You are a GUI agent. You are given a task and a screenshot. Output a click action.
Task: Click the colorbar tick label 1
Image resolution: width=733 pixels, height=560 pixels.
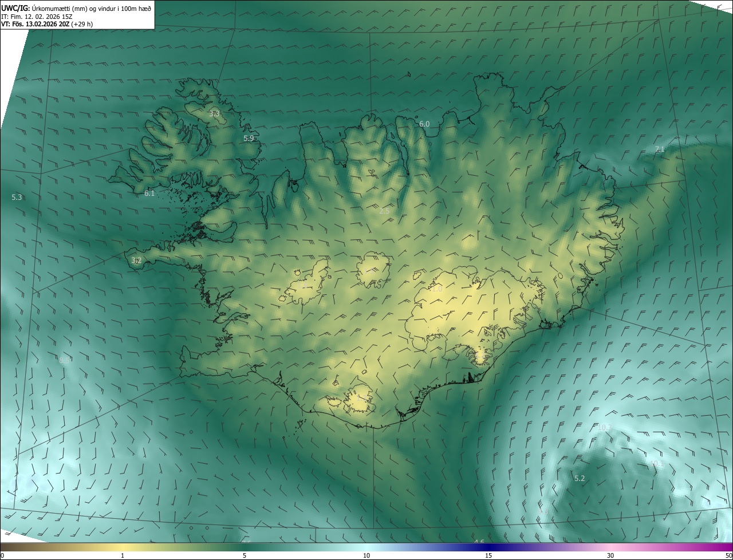point(123,555)
